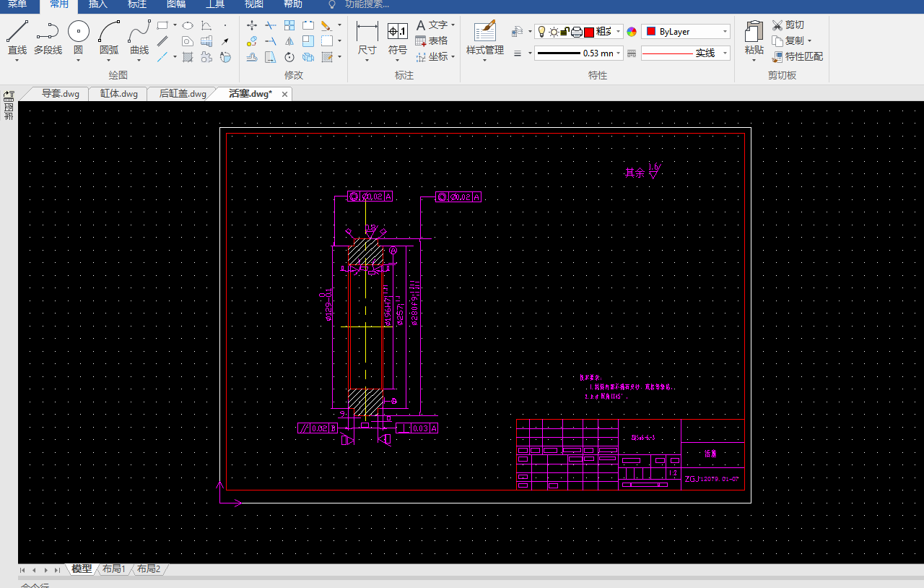Image resolution: width=924 pixels, height=588 pixels.
Task: Toggle the layer padlock lock icon
Action: (565, 32)
